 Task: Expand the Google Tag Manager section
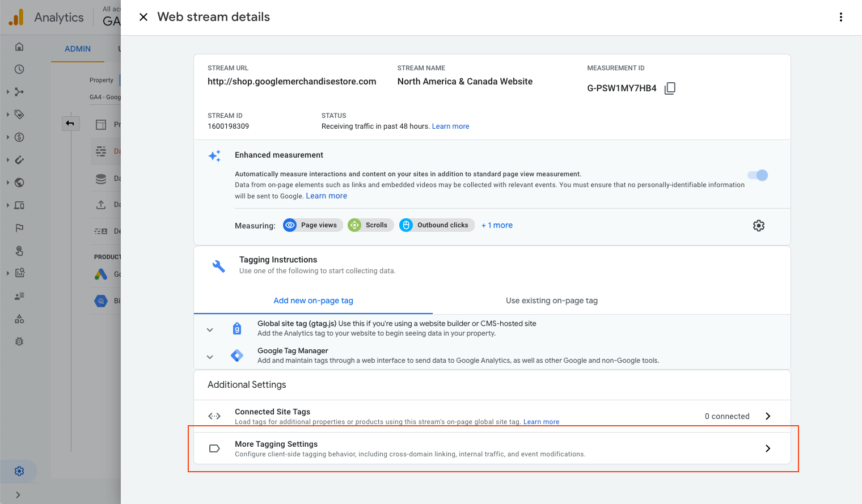(210, 357)
